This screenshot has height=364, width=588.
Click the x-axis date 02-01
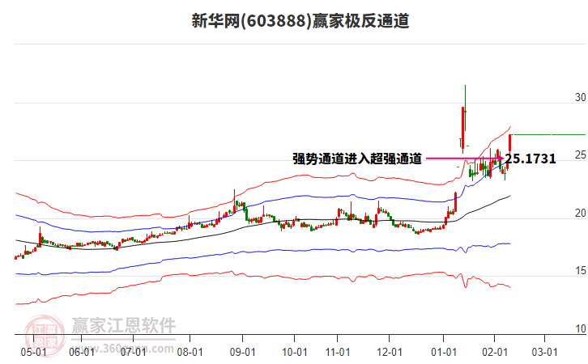(495, 353)
